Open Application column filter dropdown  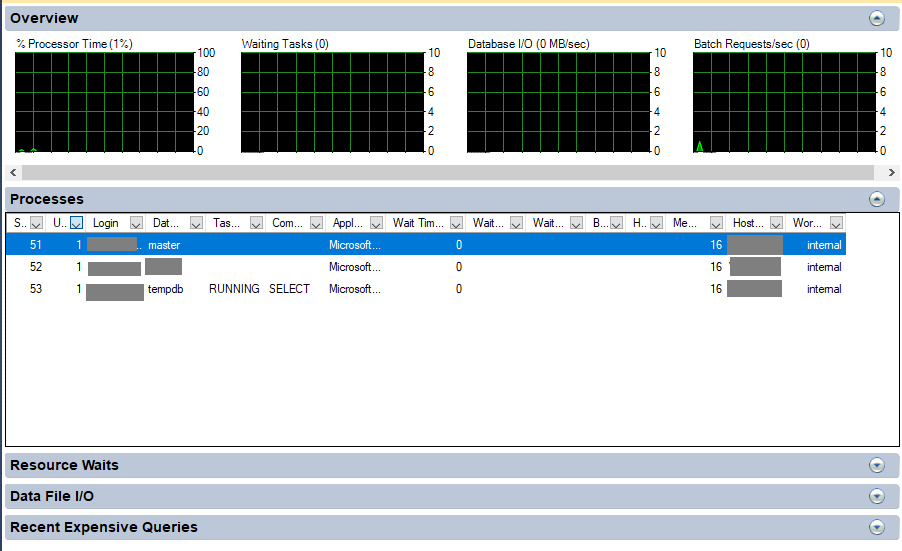click(x=376, y=223)
